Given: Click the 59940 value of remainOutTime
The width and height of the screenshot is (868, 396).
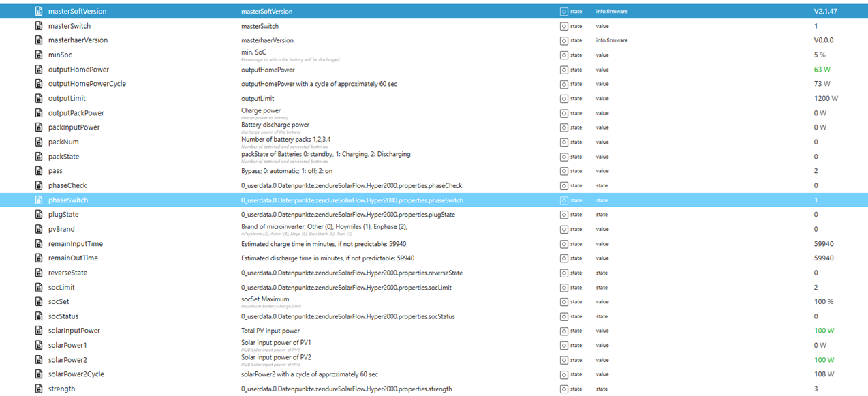Looking at the screenshot, I should pyautogui.click(x=824, y=258).
